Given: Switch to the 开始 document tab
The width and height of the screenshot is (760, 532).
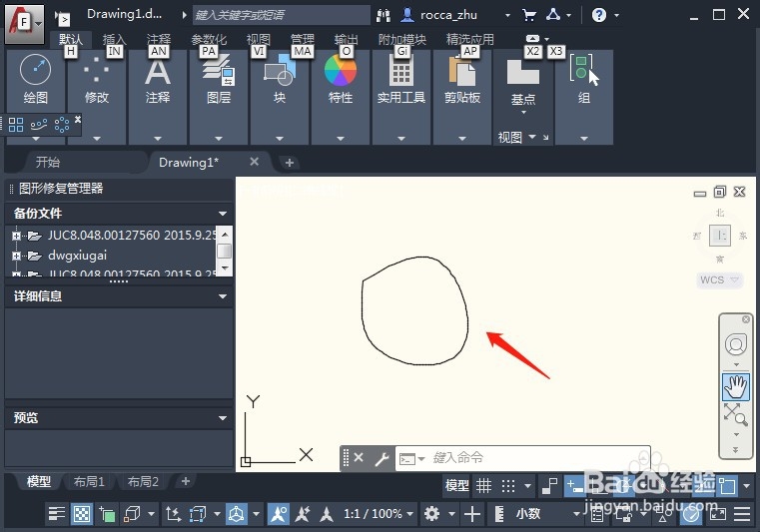Looking at the screenshot, I should point(48,162).
